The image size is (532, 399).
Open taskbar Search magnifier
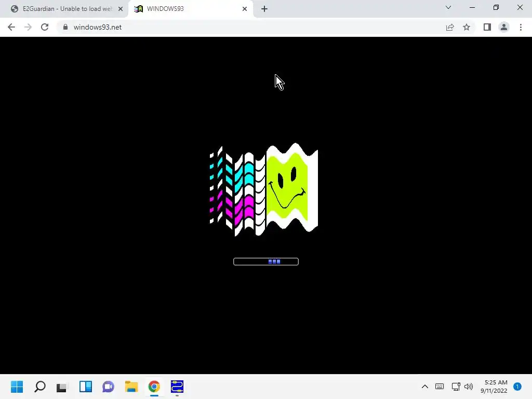click(39, 387)
